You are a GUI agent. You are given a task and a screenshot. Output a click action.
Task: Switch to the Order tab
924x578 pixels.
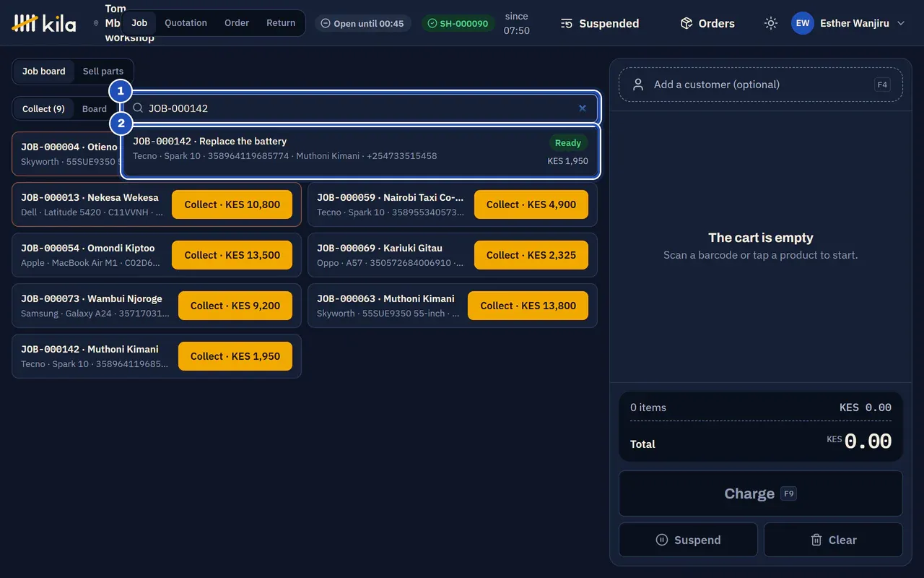click(x=237, y=22)
